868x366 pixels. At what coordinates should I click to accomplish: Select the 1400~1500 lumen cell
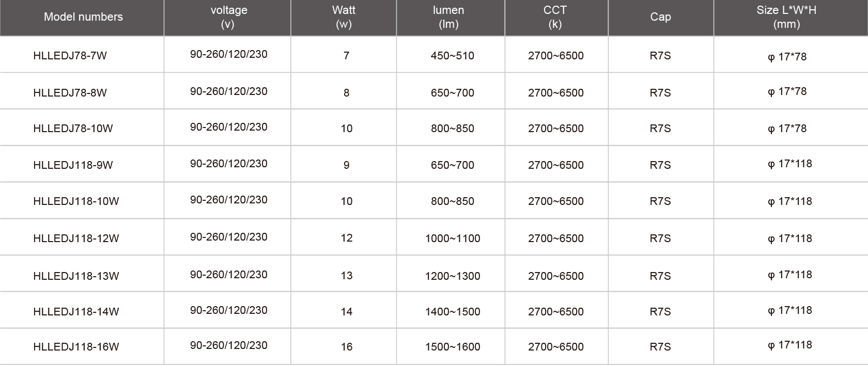(x=453, y=312)
